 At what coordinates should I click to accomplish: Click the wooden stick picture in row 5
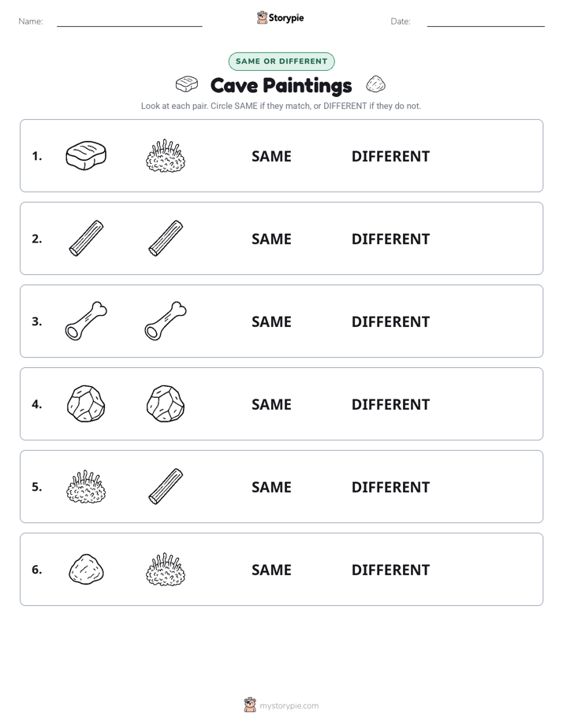166,486
